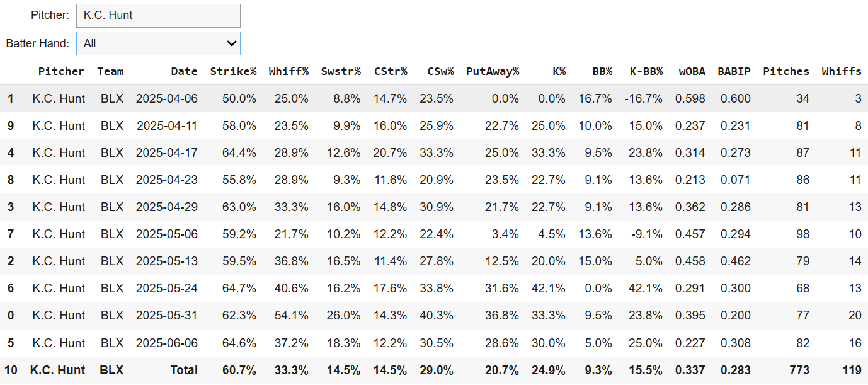Click the Whiff% column header
The width and height of the screenshot is (868, 385).
tap(288, 71)
